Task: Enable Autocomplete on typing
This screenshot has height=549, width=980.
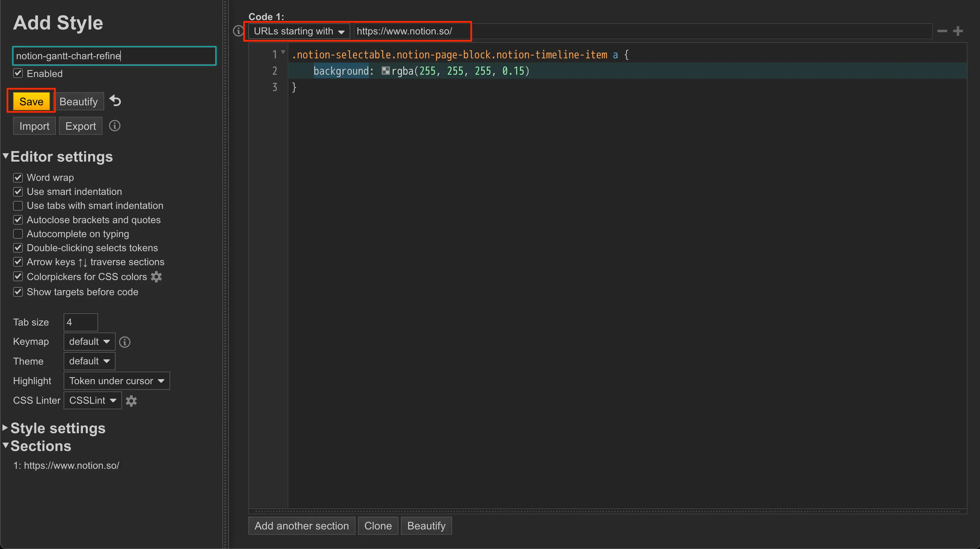Action: [x=18, y=234]
